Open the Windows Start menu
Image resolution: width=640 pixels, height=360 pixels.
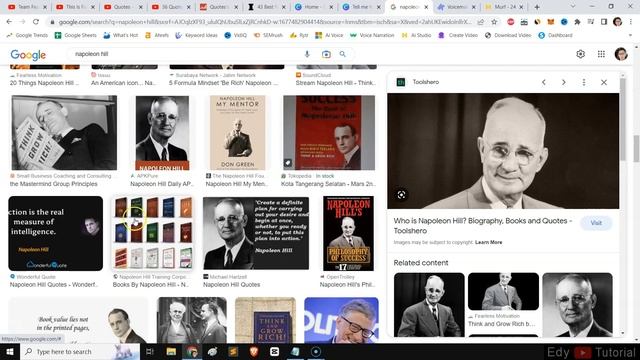[10, 351]
